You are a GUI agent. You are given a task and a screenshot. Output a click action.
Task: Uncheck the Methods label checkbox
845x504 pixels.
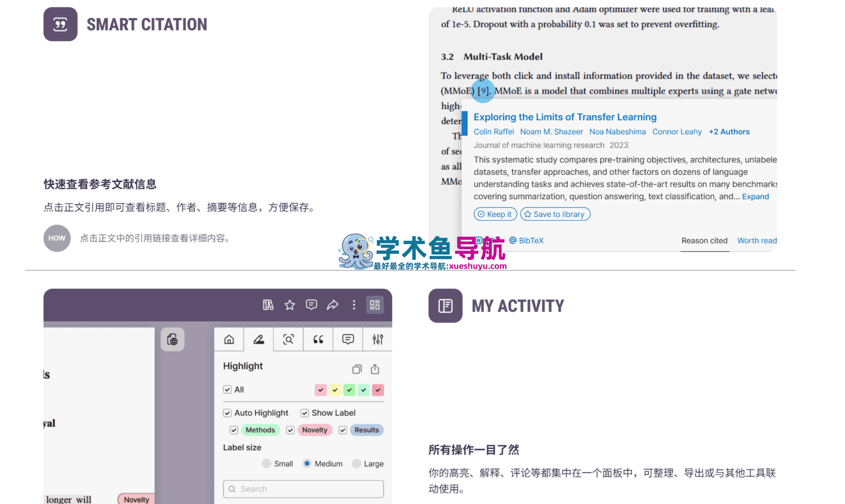[234, 430]
